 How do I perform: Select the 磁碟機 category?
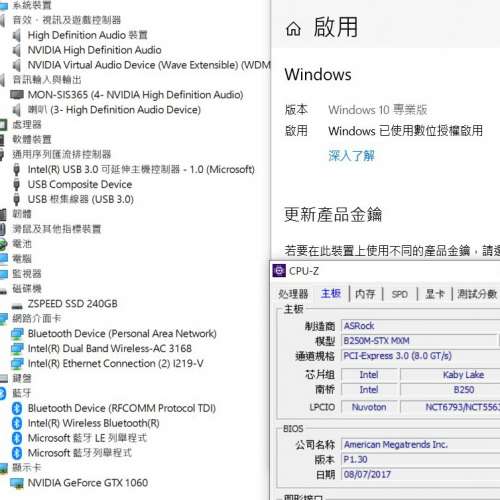[x=27, y=289]
